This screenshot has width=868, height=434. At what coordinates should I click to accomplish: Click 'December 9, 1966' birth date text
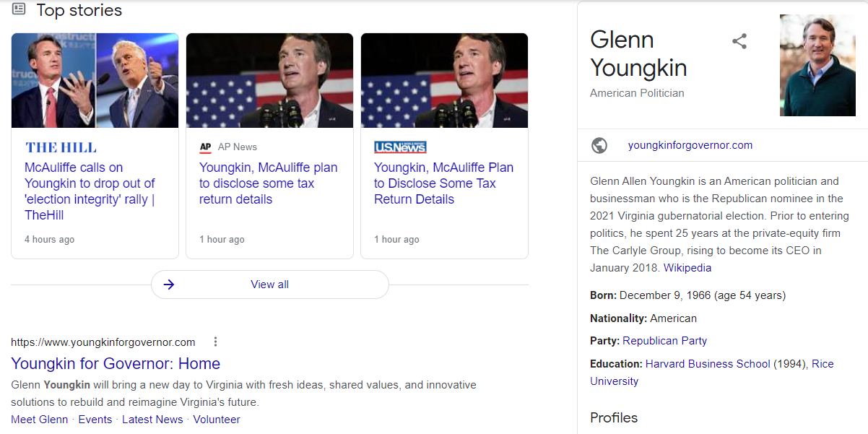pyautogui.click(x=666, y=295)
